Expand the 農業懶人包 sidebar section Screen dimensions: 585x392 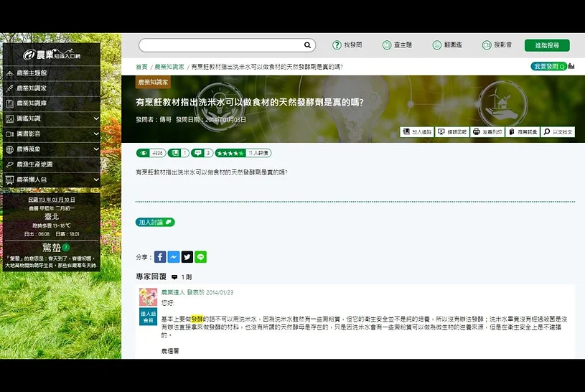[x=96, y=179]
